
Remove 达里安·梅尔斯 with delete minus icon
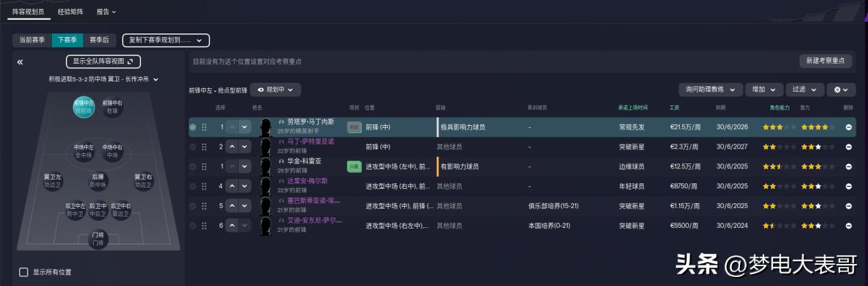(x=848, y=186)
